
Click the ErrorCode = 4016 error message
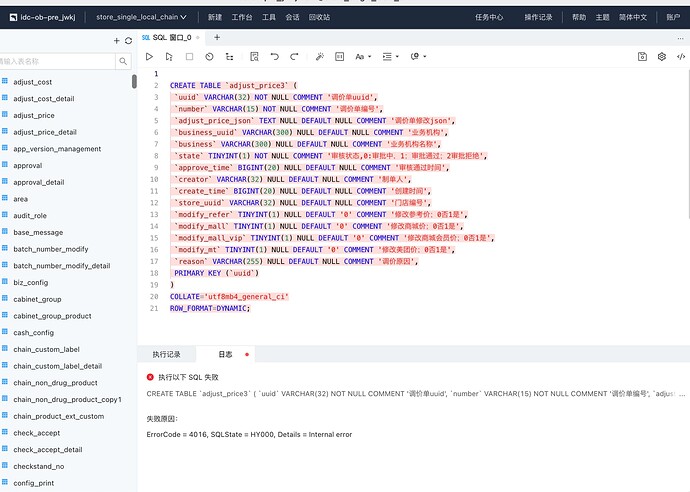249,434
